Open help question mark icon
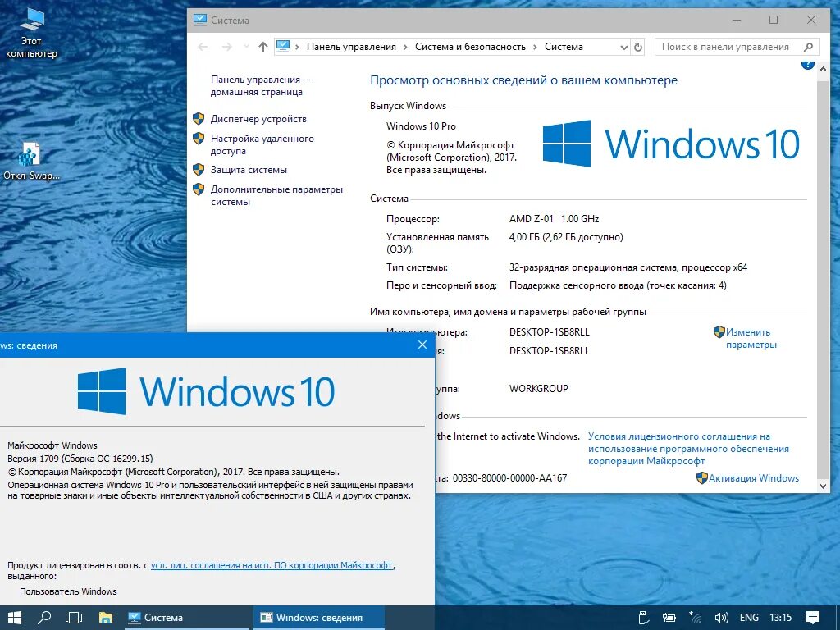Viewport: 840px width, 630px height. click(807, 65)
